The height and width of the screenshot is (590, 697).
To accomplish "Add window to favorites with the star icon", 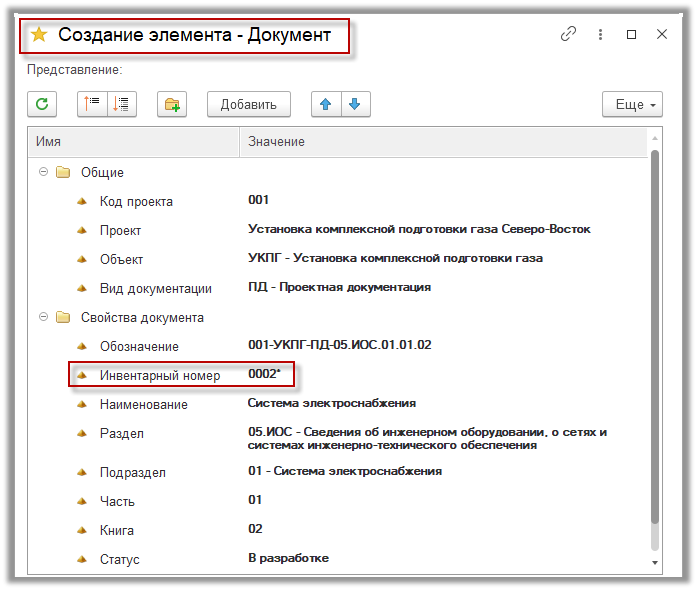I will 39,35.
